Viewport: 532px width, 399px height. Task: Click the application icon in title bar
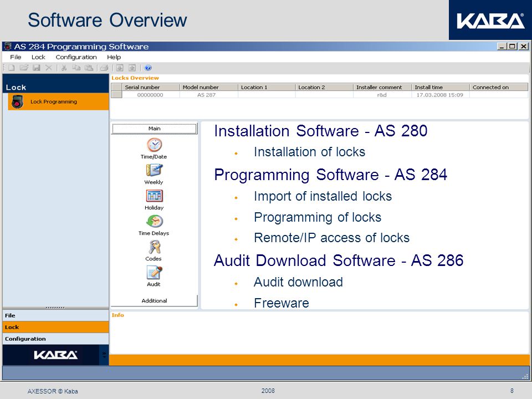(x=8, y=47)
